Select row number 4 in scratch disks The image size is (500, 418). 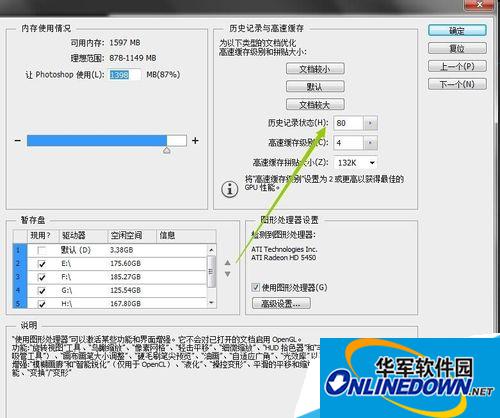[19, 290]
